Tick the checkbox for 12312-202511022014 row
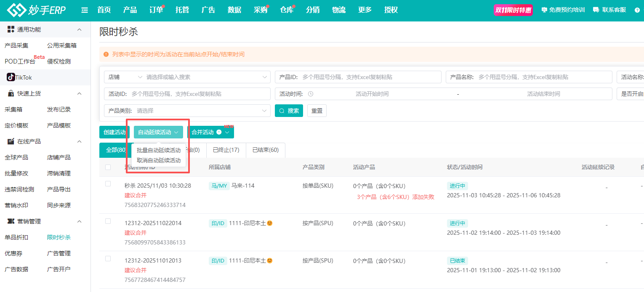Image resolution: width=644 pixels, height=292 pixels. (x=108, y=221)
